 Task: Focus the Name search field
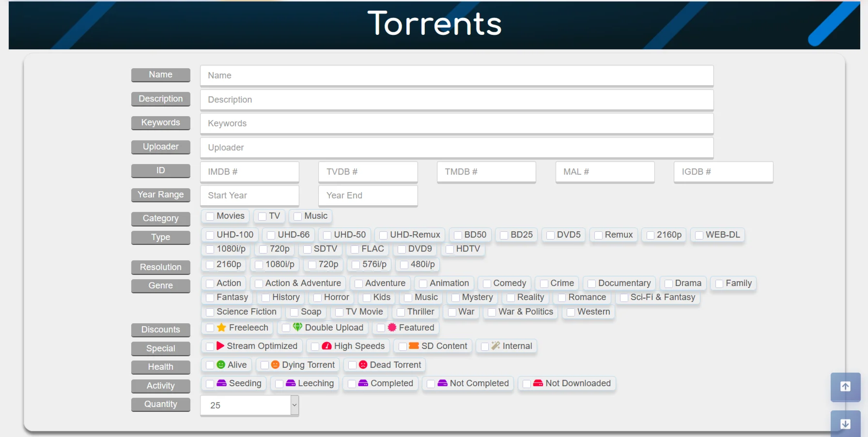[456, 75]
